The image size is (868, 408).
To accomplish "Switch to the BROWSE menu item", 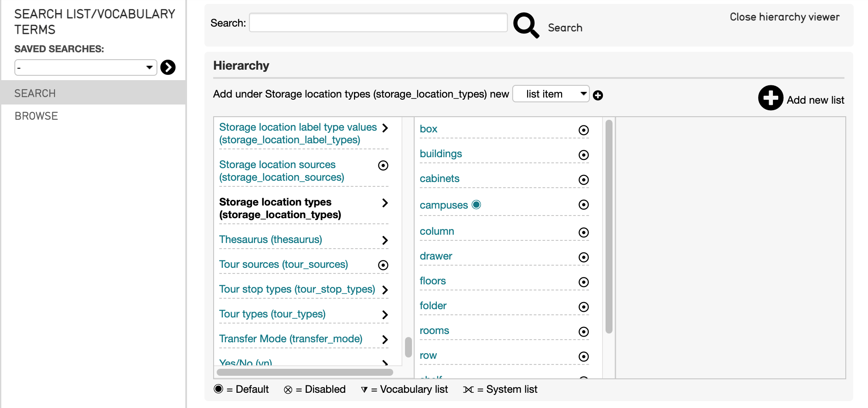I will 36,116.
